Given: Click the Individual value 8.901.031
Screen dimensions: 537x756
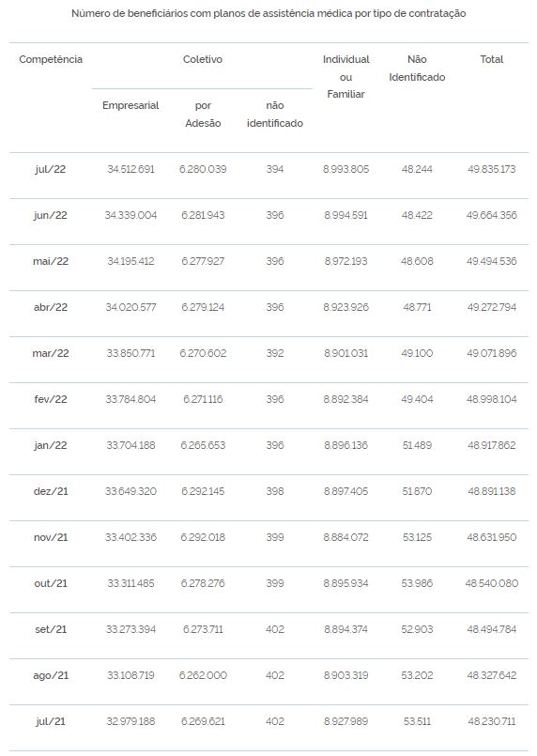Looking at the screenshot, I should pyautogui.click(x=346, y=353).
